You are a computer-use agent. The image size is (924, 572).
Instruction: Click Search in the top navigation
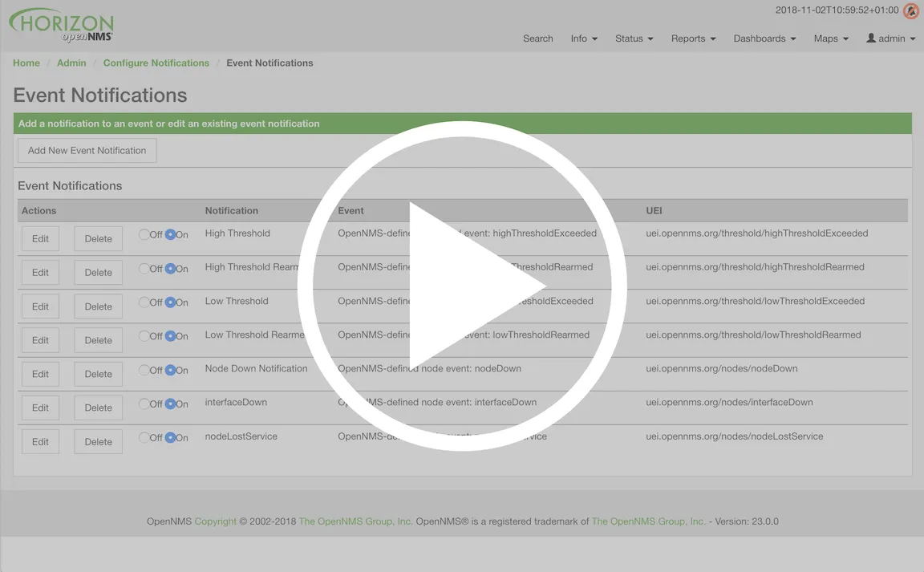[x=537, y=39]
